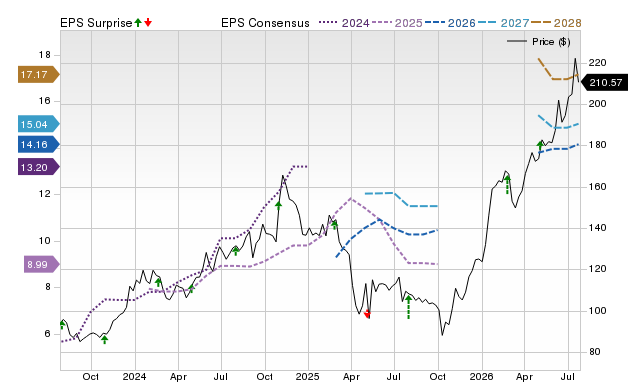
Task: Click the 80 label on the price axis
Action: coord(594,352)
